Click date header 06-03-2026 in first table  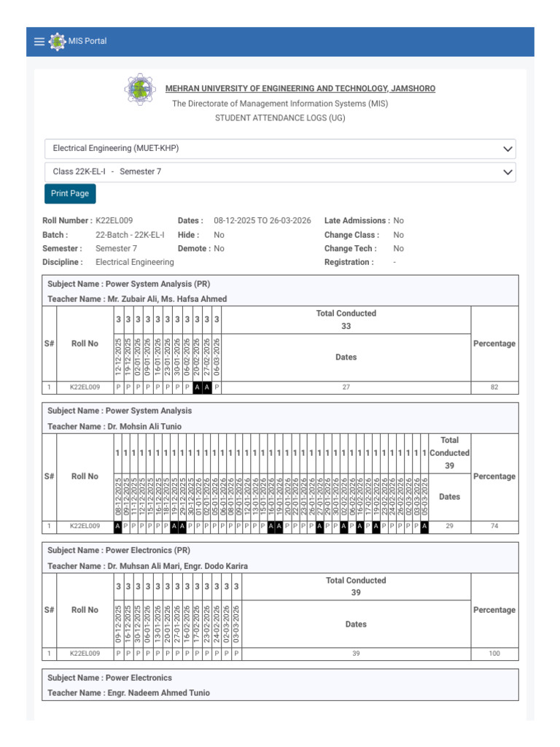(217, 357)
